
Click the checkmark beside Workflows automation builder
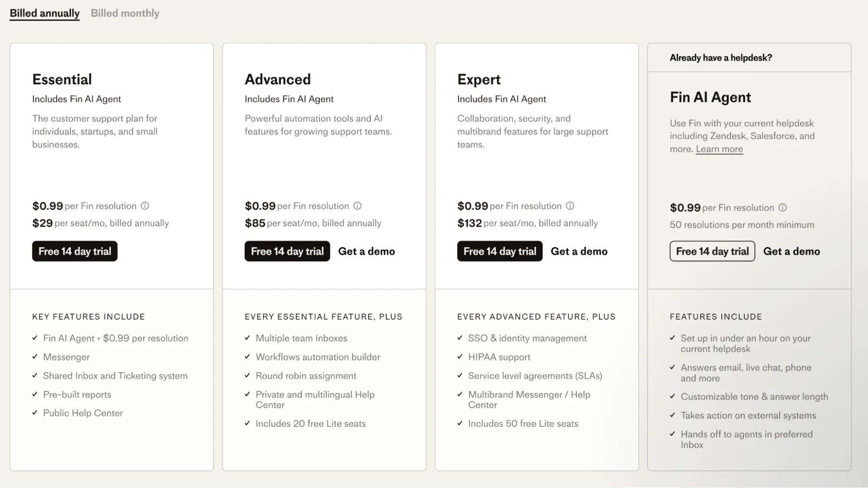[247, 357]
